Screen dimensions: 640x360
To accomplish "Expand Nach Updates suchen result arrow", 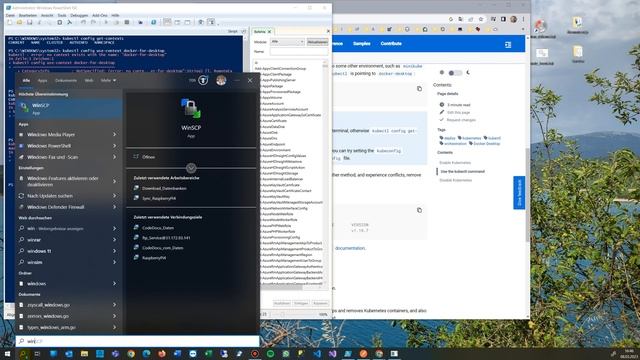I will [x=114, y=196].
